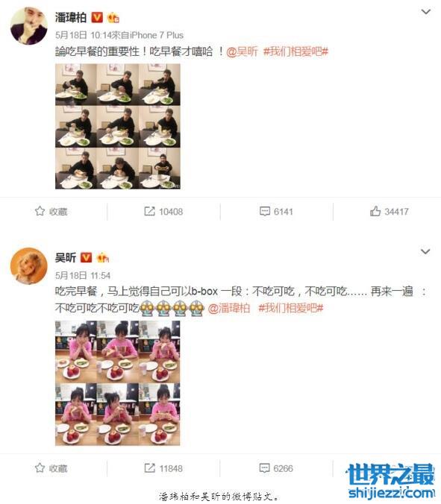
Task: Expand the chevron menu on 吴昕's post
Action: (x=425, y=251)
